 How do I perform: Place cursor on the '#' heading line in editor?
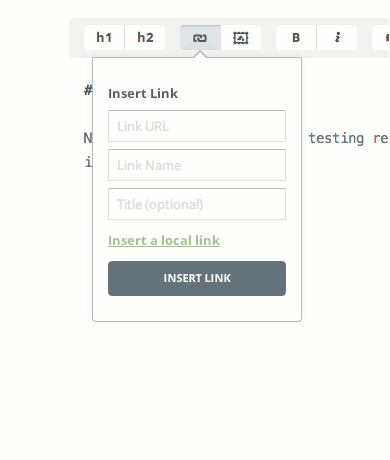point(88,90)
